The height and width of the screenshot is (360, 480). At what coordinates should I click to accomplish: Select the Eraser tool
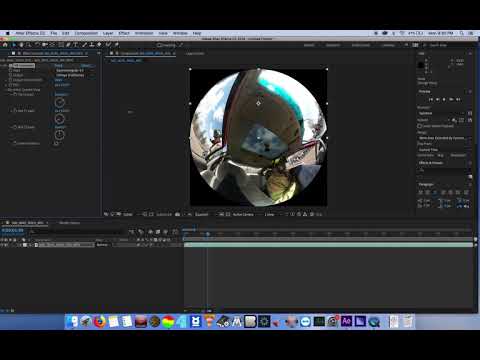pyautogui.click(x=99, y=45)
